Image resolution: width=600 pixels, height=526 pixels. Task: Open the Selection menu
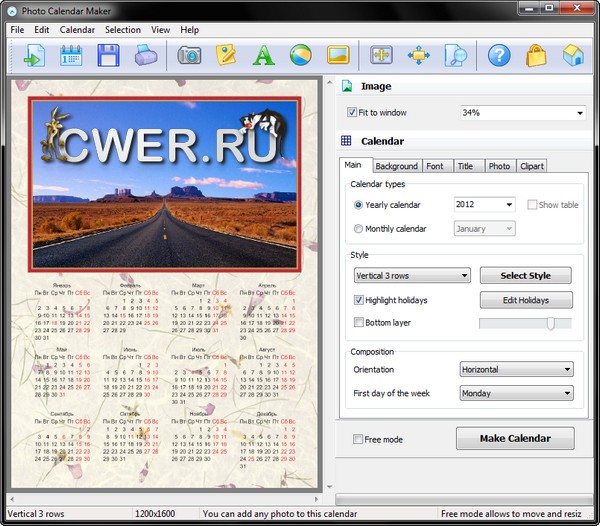(122, 30)
